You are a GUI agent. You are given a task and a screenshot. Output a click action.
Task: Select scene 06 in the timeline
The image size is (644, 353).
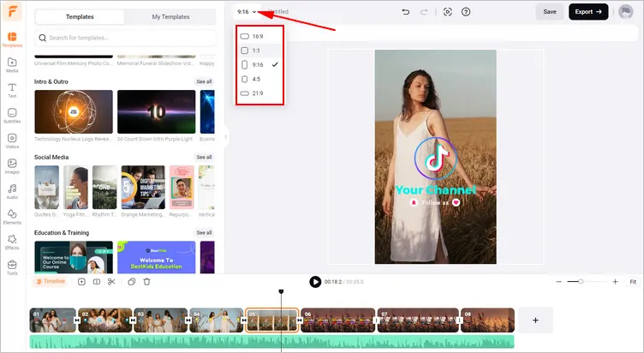click(338, 320)
